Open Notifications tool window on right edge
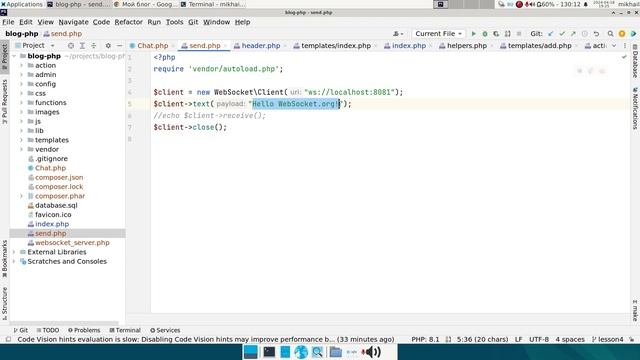640x360 pixels. [x=635, y=108]
